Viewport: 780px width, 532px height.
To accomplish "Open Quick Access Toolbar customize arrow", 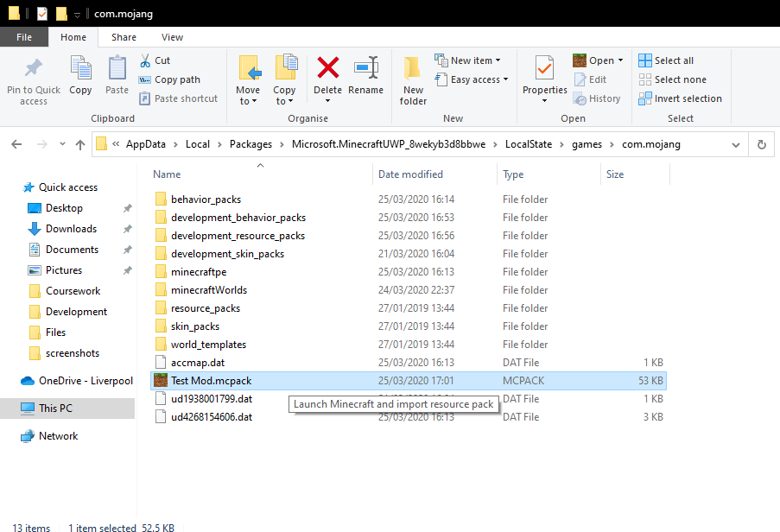I will (77, 15).
